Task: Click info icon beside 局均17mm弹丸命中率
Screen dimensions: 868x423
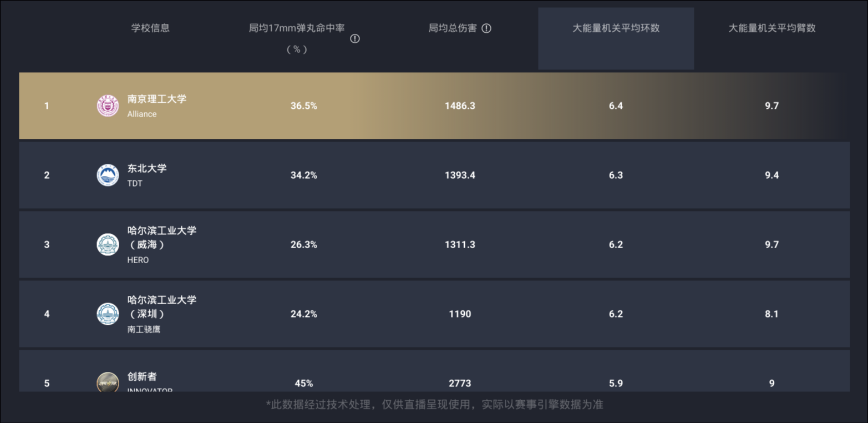Action: (x=355, y=39)
